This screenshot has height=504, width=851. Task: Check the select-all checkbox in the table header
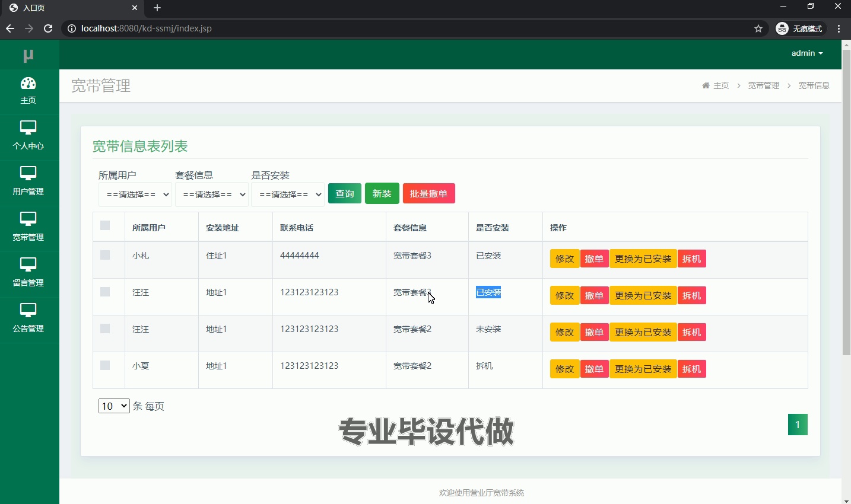(105, 226)
